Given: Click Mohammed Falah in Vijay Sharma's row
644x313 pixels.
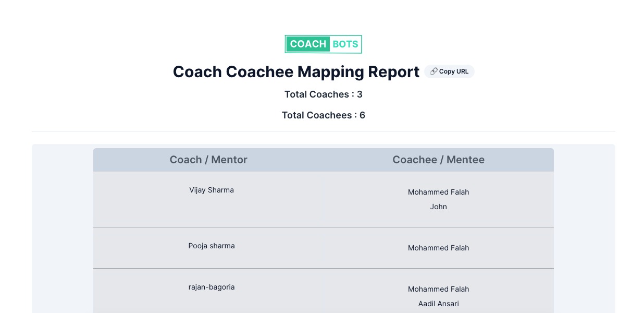Looking at the screenshot, I should pyautogui.click(x=438, y=192).
